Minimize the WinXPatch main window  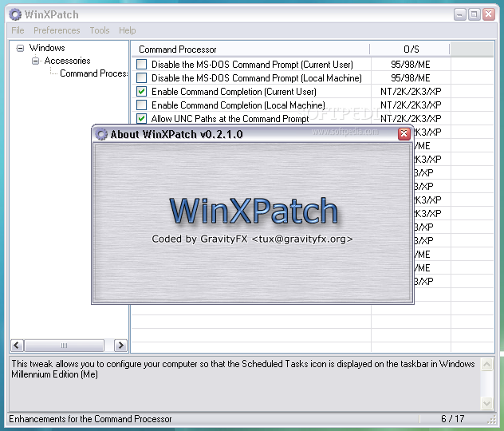(460, 14)
